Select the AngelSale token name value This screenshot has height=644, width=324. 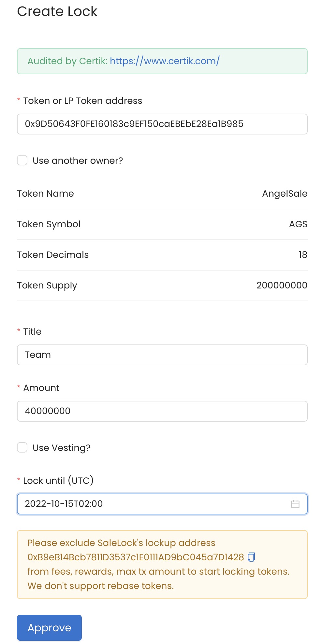tap(285, 194)
